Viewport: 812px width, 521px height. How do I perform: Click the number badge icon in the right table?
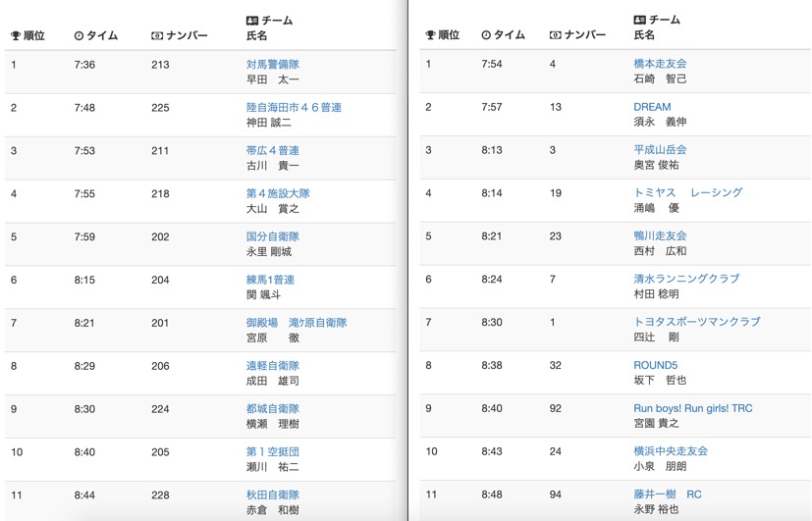[x=556, y=35]
